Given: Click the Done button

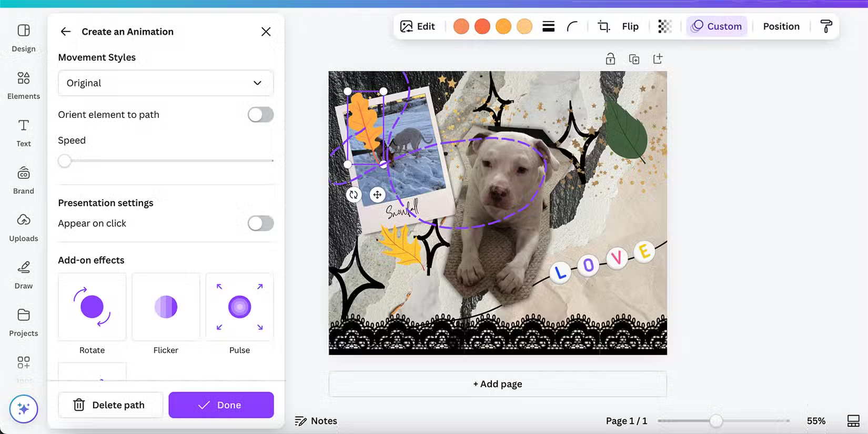Looking at the screenshot, I should (221, 405).
